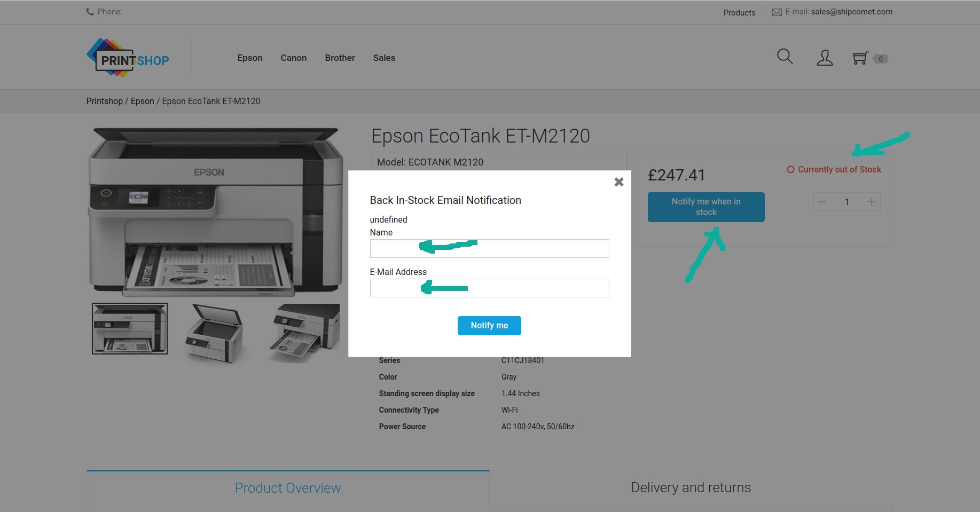Click the PrintShop logo
980x512 pixels.
click(x=128, y=58)
